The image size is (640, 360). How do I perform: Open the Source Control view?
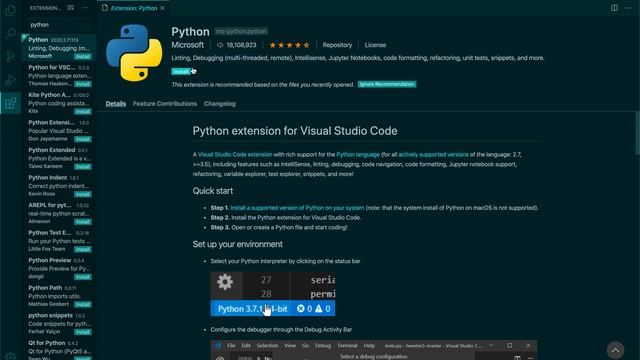tap(11, 56)
